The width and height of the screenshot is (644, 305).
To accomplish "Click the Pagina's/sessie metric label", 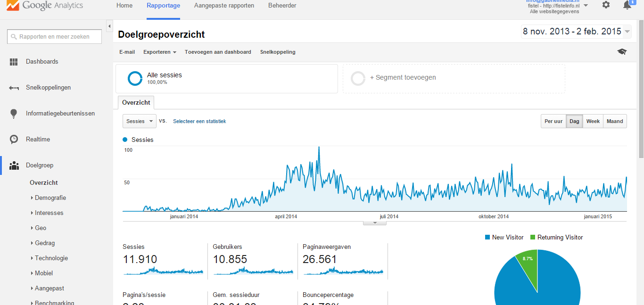I will point(144,295).
